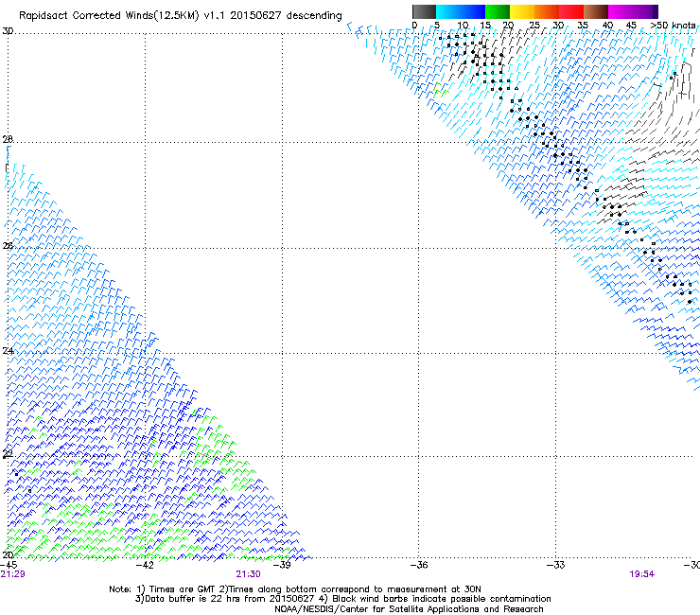Click the purple time label '21:29'

(12, 574)
